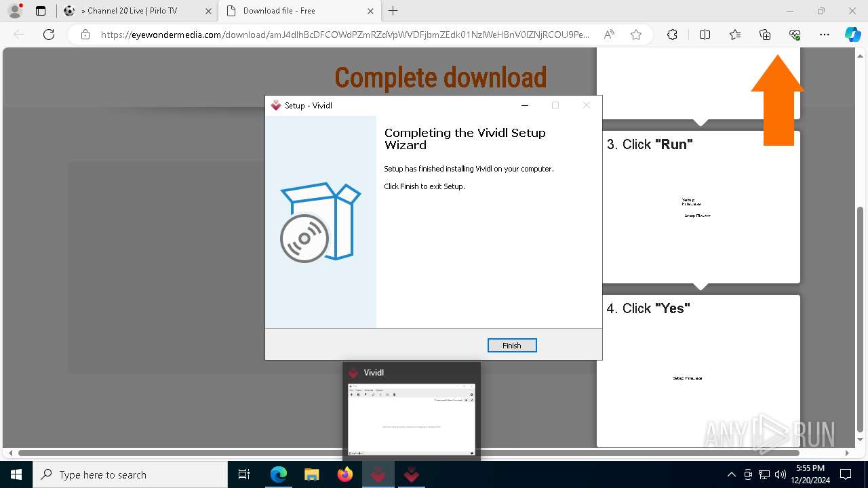The height and width of the screenshot is (488, 868).
Task: Click the eyewondermedia.com address bar
Action: click(x=344, y=35)
